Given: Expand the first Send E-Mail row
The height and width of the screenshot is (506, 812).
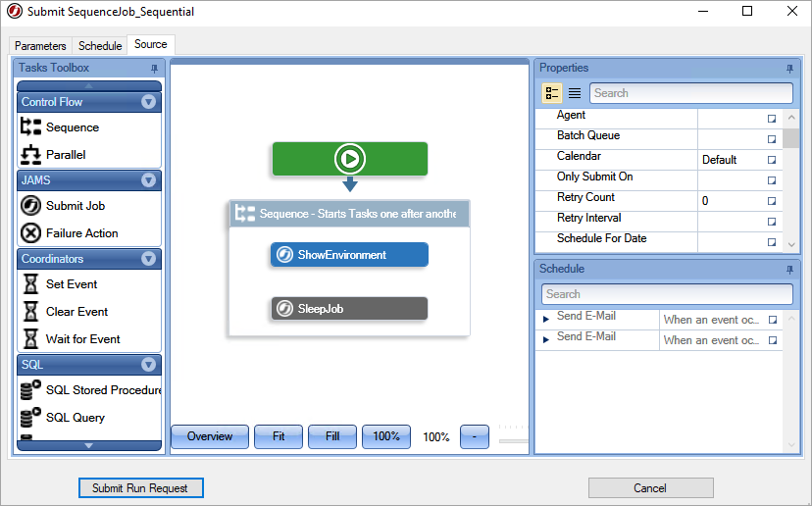Looking at the screenshot, I should pos(546,319).
